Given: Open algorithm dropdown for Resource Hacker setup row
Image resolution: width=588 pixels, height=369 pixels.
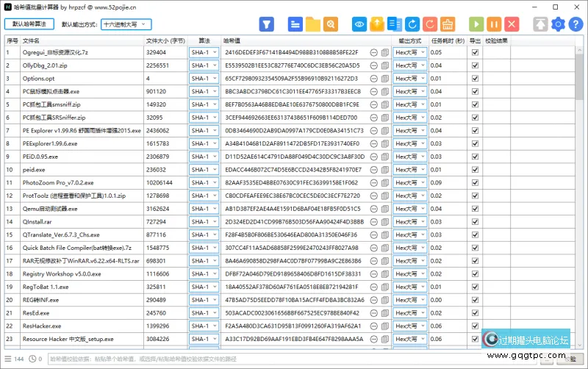Looking at the screenshot, I should (x=204, y=339).
